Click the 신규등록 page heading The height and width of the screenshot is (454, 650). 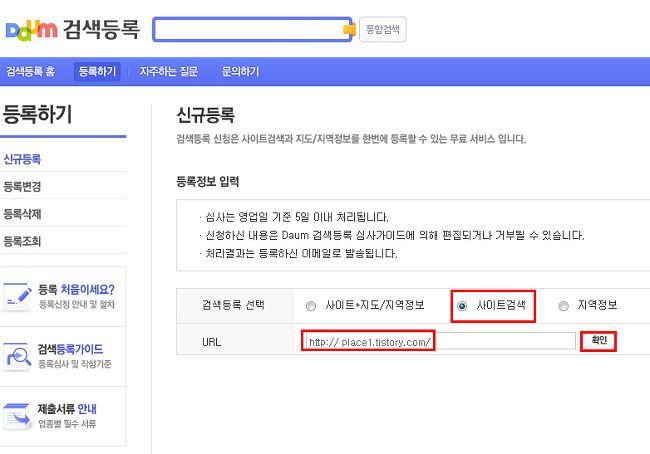click(206, 115)
